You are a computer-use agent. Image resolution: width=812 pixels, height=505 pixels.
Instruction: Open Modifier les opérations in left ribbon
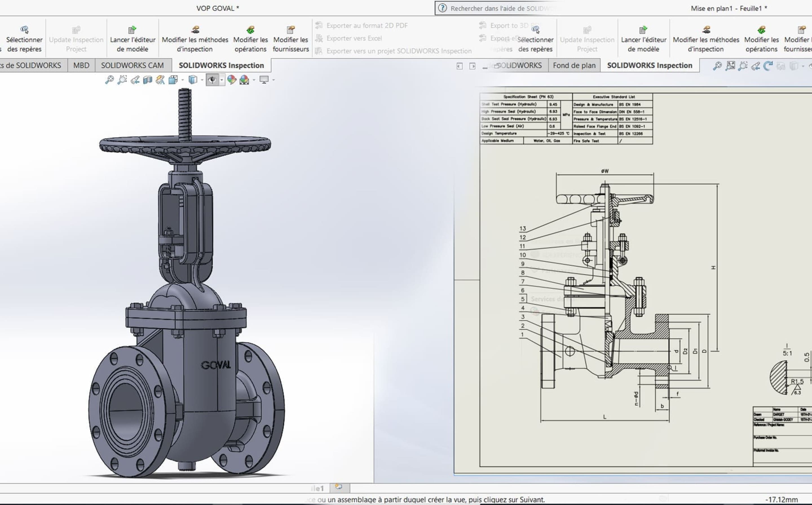pos(250,39)
